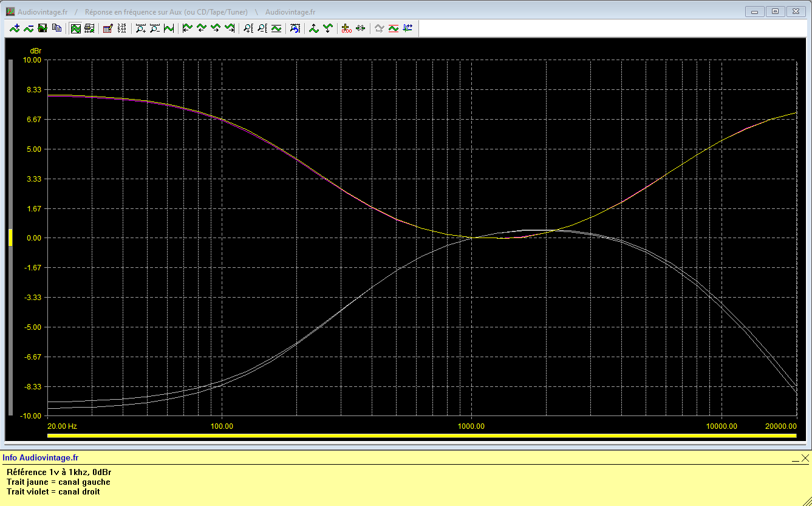Click the 10000.00 frequency axis label

721,426
